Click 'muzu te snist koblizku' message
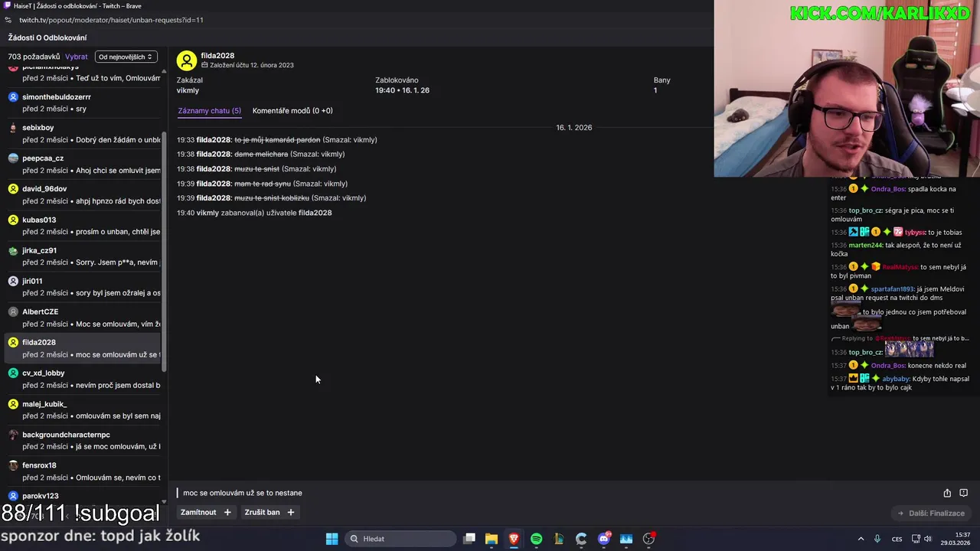980x551 pixels. click(x=272, y=198)
